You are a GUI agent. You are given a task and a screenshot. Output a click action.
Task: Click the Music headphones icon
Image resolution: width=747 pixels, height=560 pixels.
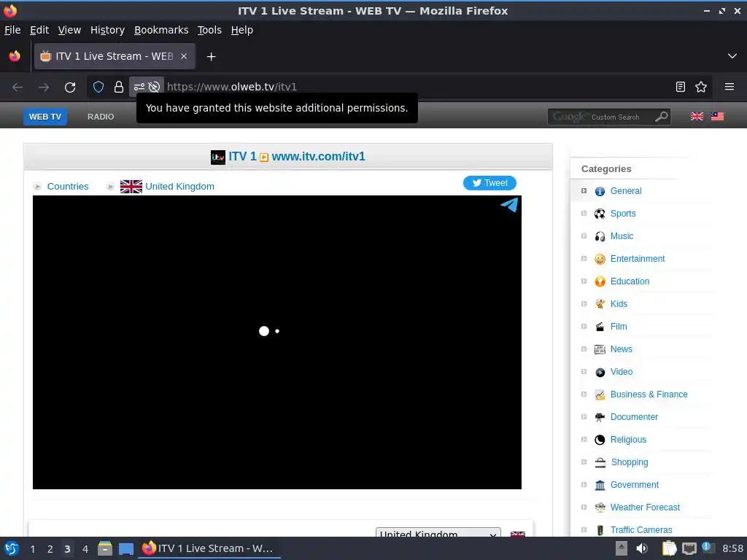point(600,236)
